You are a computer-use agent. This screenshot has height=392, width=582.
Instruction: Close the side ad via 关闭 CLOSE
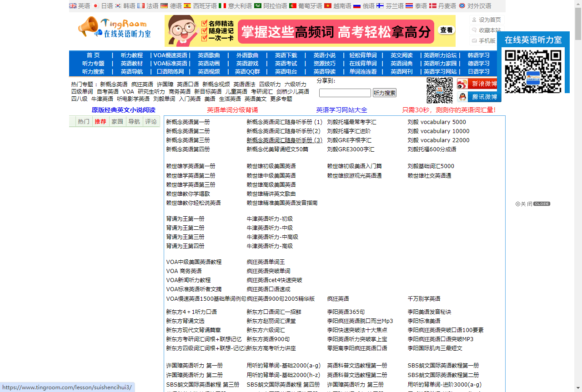(532, 203)
